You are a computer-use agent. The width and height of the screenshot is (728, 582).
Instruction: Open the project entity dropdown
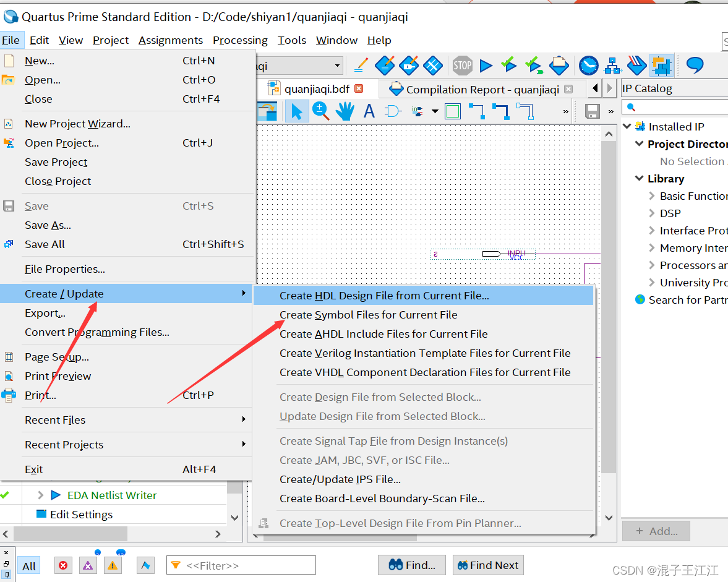click(338, 66)
